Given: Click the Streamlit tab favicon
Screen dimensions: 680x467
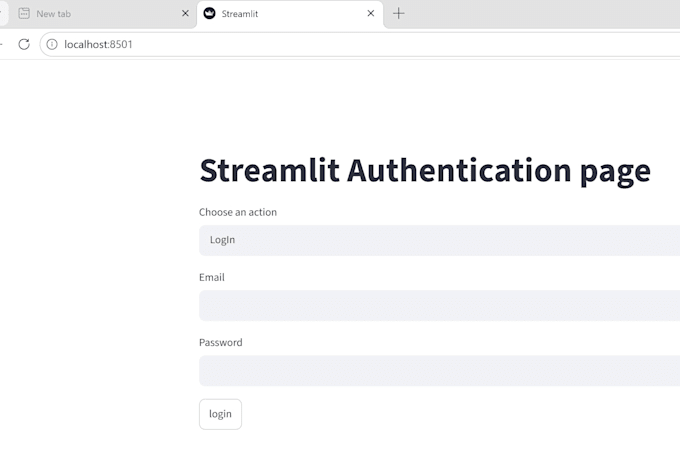Looking at the screenshot, I should tap(209, 13).
